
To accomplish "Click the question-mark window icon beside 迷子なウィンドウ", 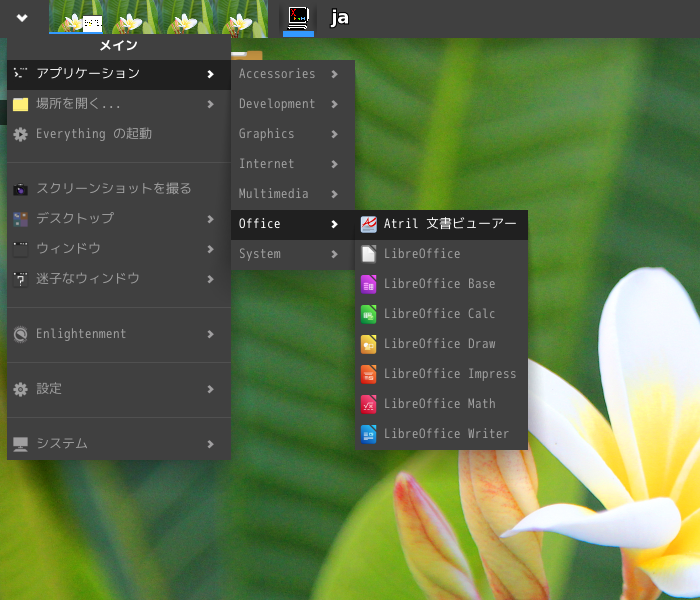I will (x=20, y=279).
